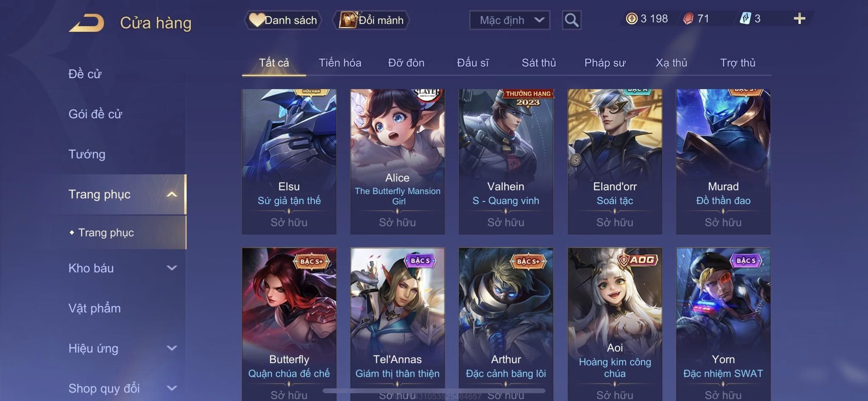Click the back arrow icon
The height and width of the screenshot is (401, 868).
click(87, 23)
